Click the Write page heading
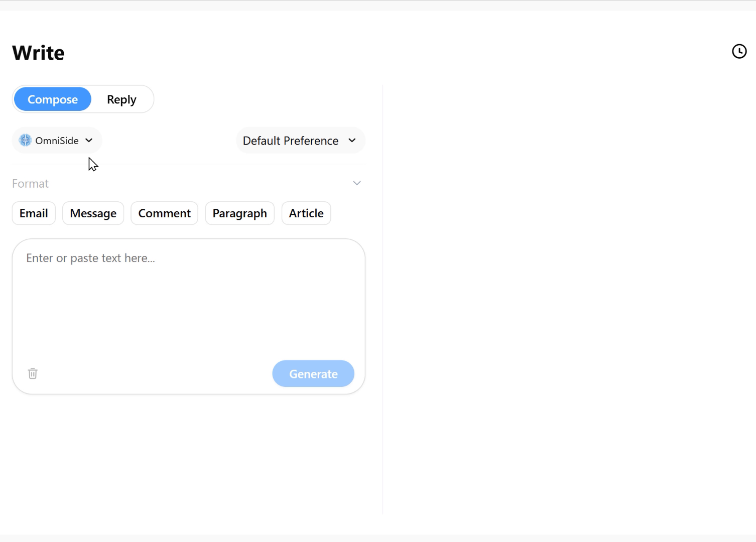Image resolution: width=756 pixels, height=542 pixels. click(x=39, y=53)
